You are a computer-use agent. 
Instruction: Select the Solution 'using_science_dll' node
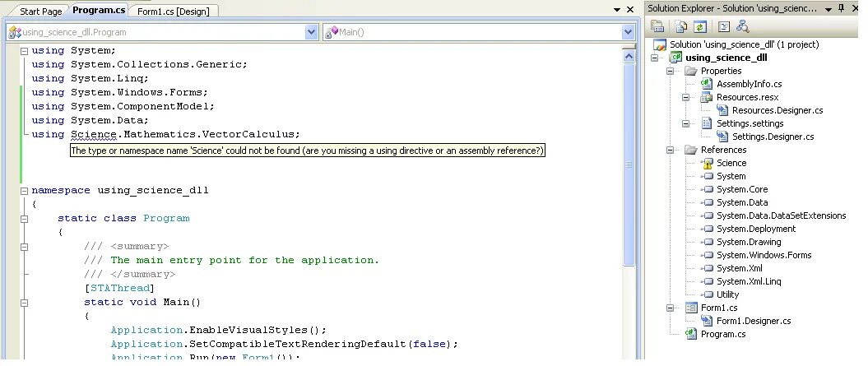pos(744,44)
